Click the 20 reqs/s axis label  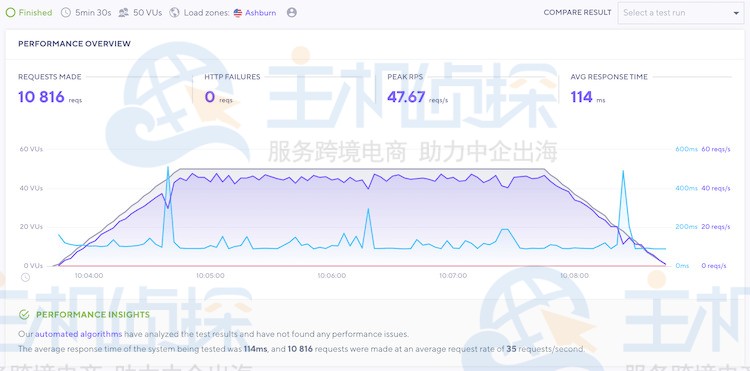716,227
